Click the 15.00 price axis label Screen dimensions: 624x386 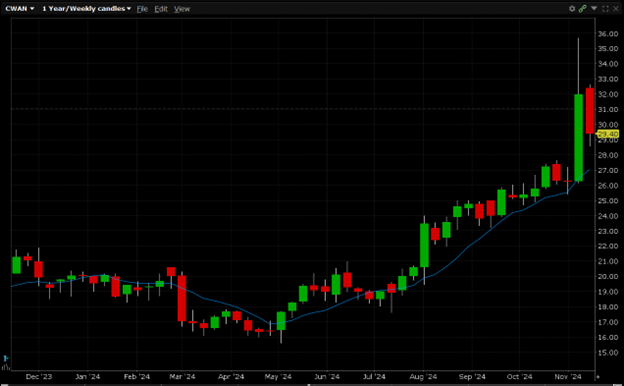coord(608,353)
